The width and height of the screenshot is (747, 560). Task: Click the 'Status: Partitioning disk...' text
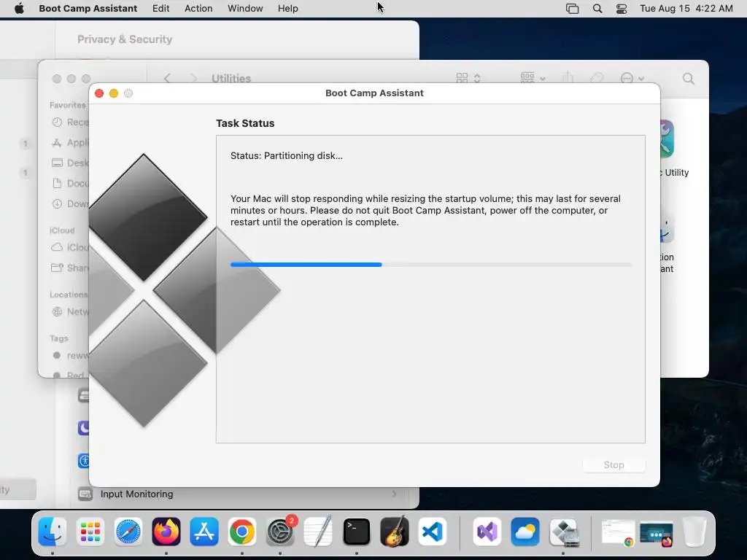[286, 156]
